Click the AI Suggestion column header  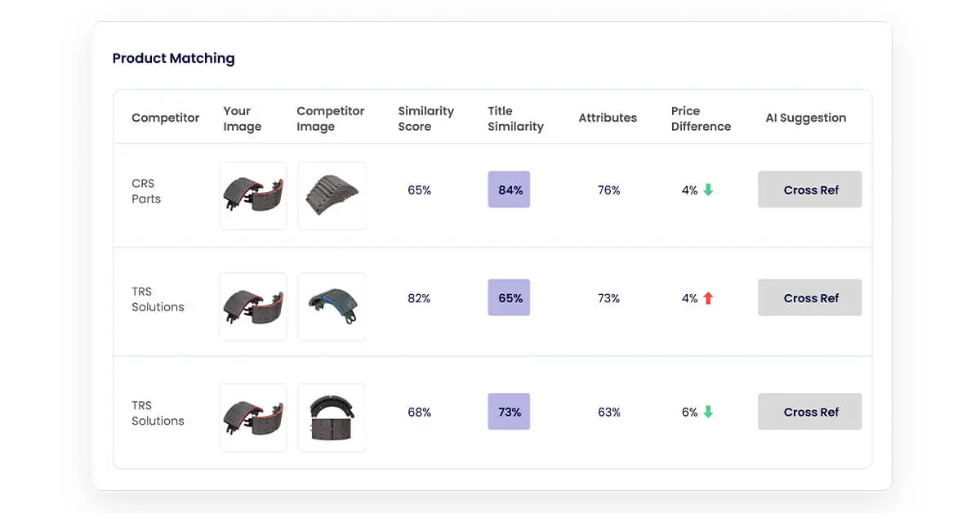805,118
